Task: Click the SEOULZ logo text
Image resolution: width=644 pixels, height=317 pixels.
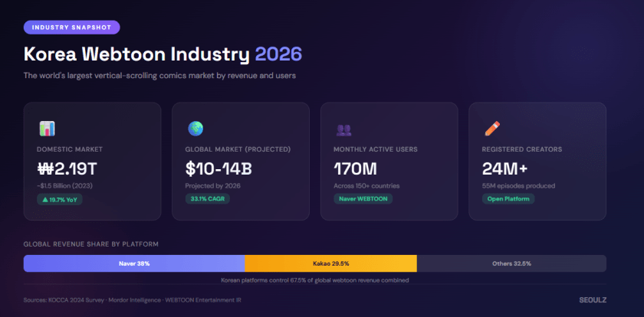Action: coord(593,300)
